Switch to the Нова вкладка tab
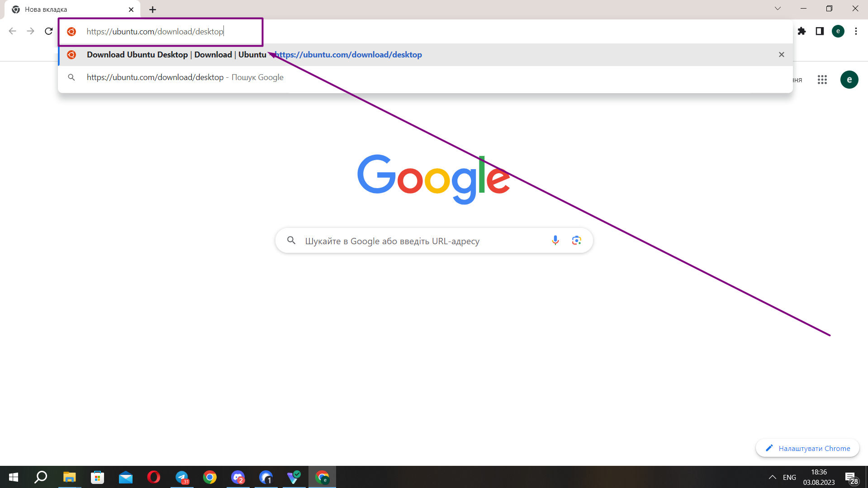Viewport: 868px width, 488px height. [72, 9]
